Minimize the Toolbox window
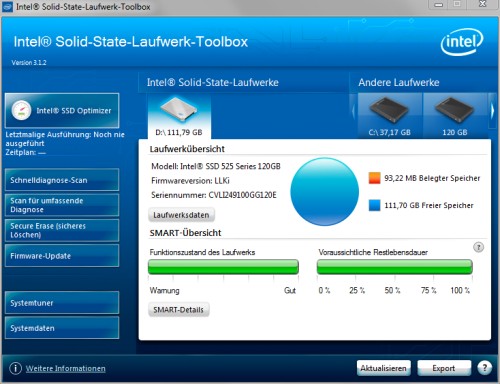This screenshot has height=384, width=500. 439,4
